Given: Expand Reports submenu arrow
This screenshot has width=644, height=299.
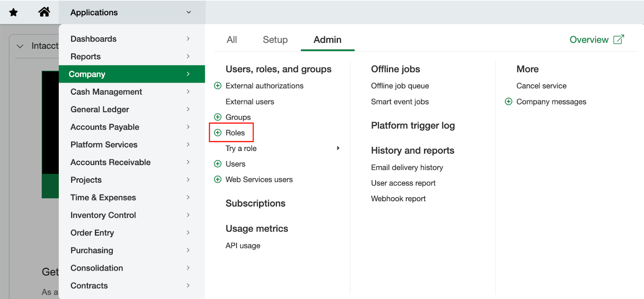Looking at the screenshot, I should [188, 56].
